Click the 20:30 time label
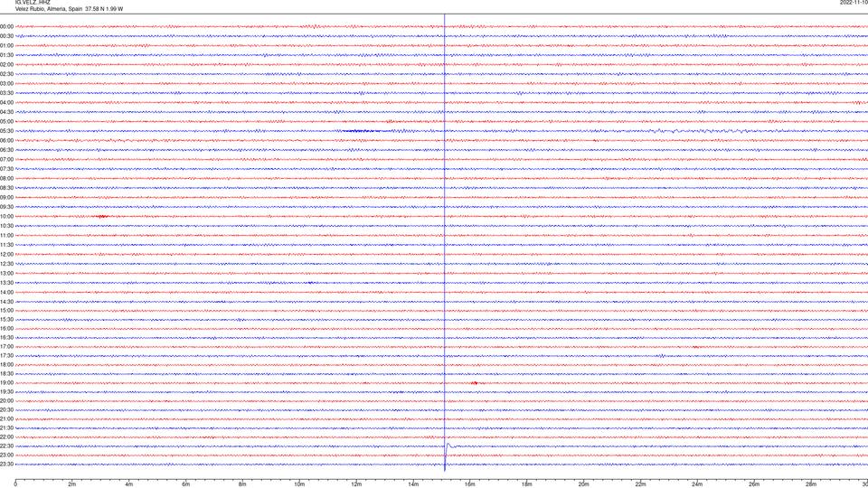The image size is (868, 488). (x=6, y=410)
